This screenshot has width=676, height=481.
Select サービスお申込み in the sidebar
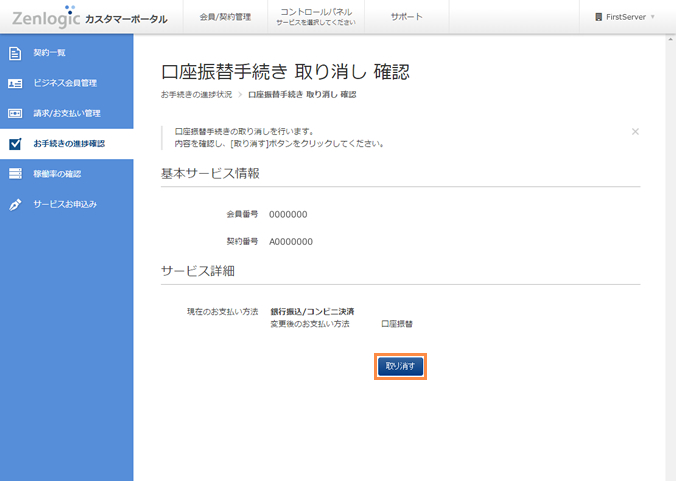(67, 204)
